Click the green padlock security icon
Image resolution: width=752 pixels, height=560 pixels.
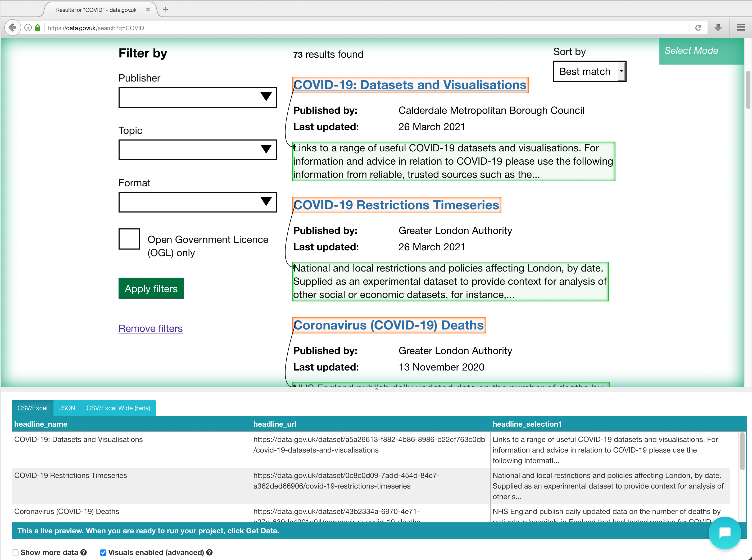tap(38, 28)
